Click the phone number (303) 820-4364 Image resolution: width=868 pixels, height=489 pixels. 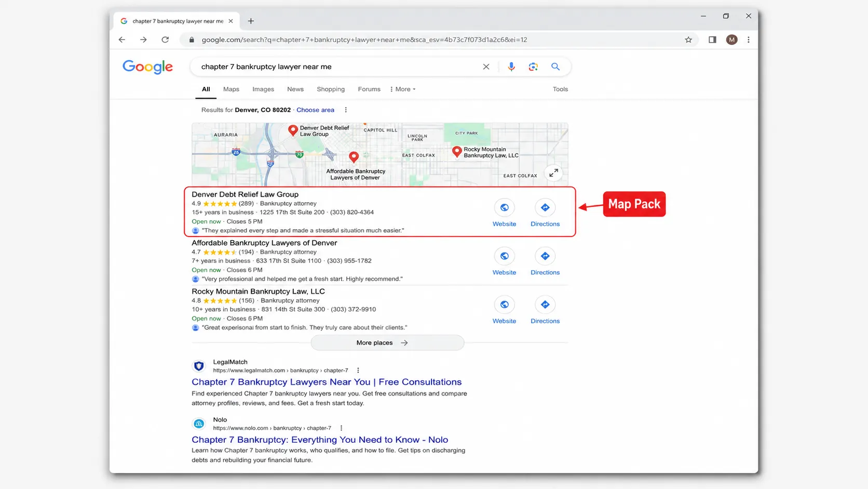352,212
